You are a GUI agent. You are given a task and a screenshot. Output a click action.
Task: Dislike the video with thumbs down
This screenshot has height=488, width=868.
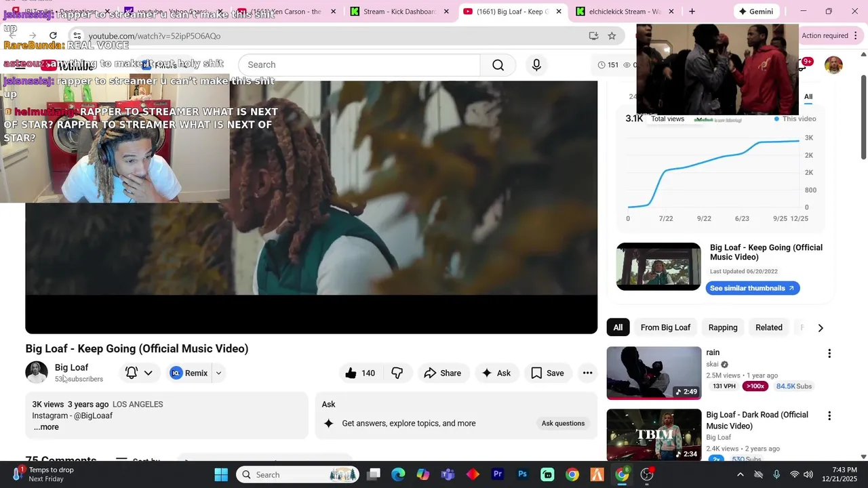pos(397,373)
